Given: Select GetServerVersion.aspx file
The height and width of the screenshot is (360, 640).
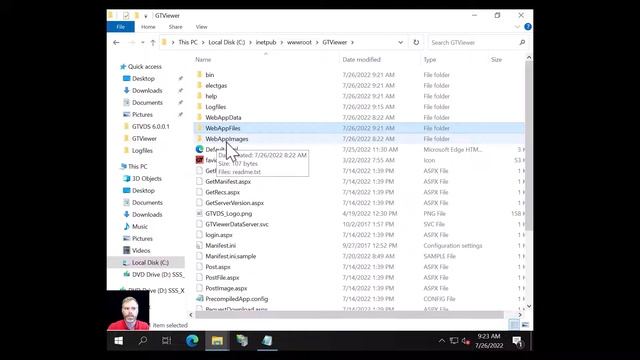Looking at the screenshot, I should 235,203.
